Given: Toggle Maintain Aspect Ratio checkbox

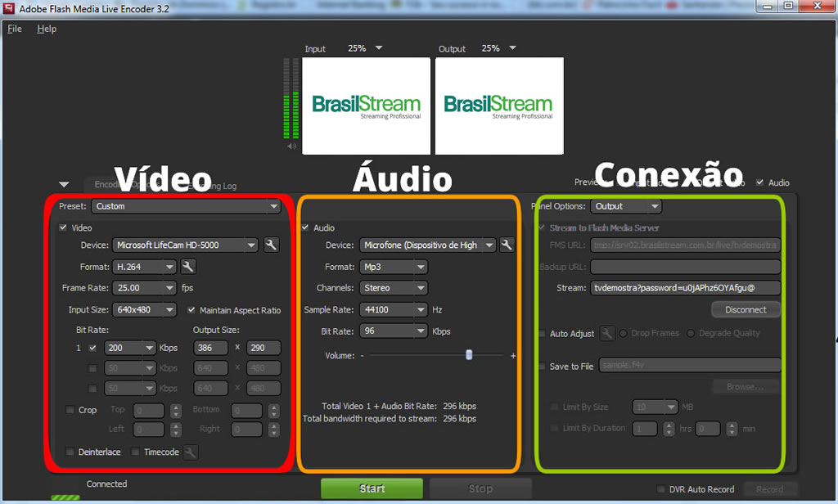Looking at the screenshot, I should coord(191,309).
